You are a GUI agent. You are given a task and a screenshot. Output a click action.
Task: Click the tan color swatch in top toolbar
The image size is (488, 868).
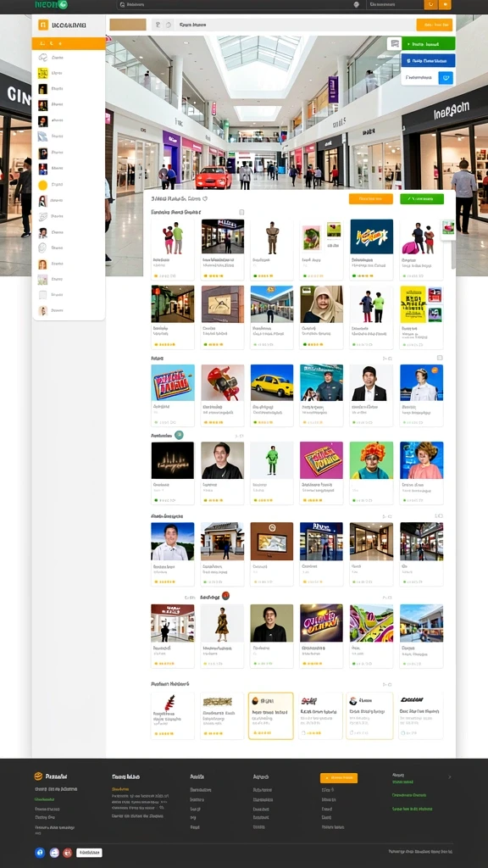[x=128, y=25]
